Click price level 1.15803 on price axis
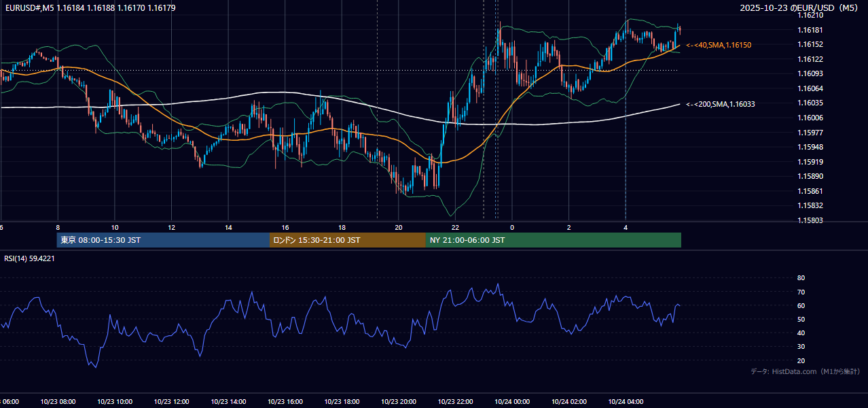Image resolution: width=868 pixels, height=408 pixels. click(x=810, y=220)
